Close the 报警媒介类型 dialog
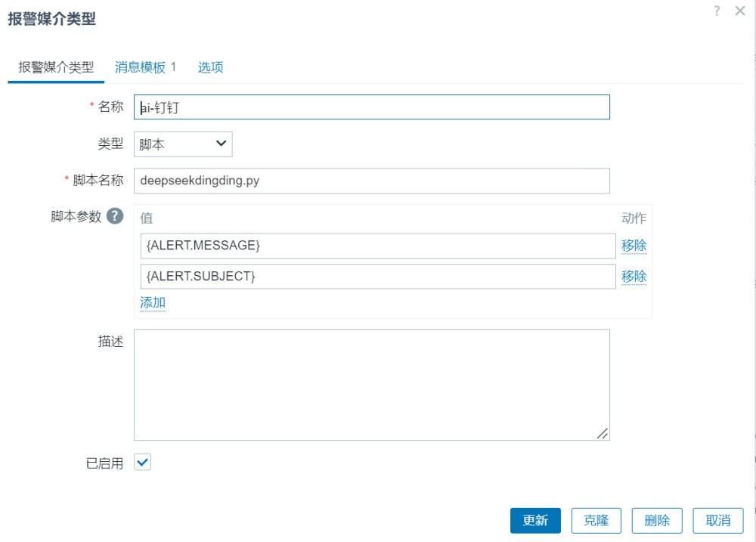 click(740, 11)
